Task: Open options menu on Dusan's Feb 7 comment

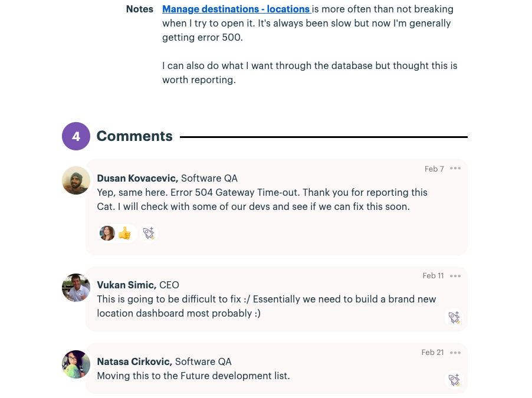Action: tap(455, 168)
